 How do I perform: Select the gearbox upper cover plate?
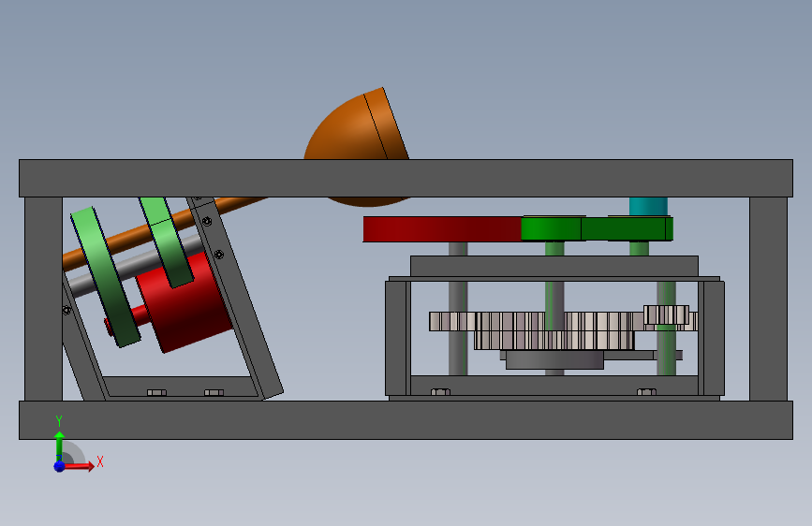554,266
